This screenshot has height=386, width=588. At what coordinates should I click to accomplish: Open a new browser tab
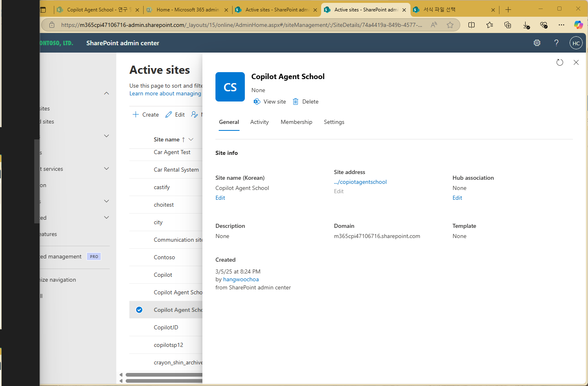pyautogui.click(x=508, y=9)
